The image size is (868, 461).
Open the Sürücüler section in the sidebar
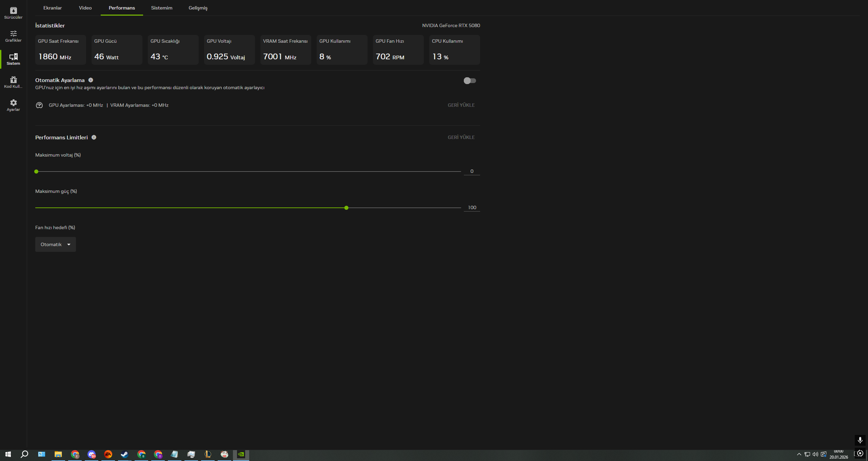(x=13, y=13)
